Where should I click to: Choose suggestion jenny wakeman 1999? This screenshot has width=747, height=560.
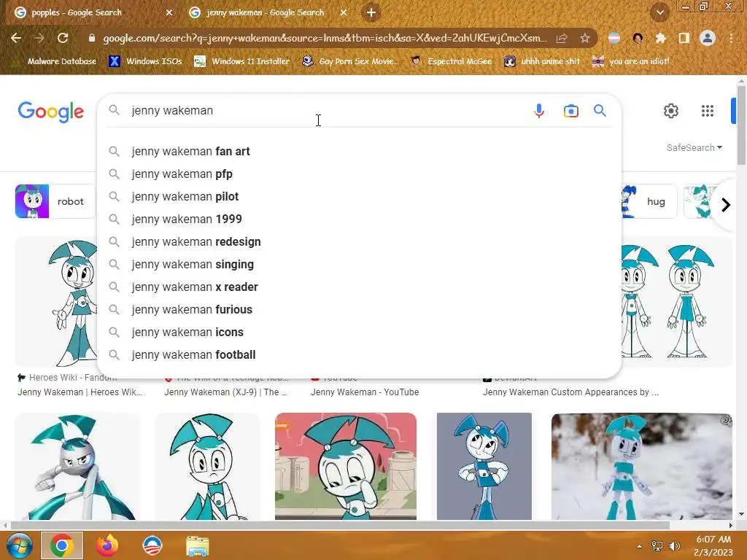(x=359, y=219)
